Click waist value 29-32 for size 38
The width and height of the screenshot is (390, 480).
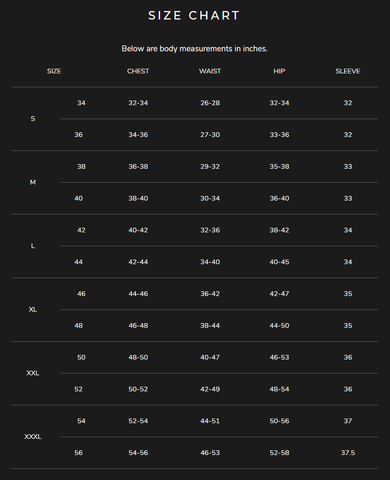click(x=210, y=167)
